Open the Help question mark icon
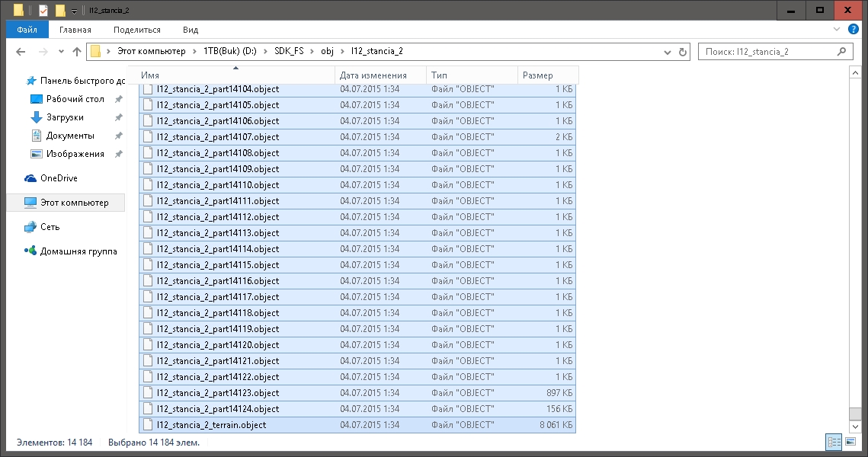The image size is (868, 457). click(x=857, y=30)
